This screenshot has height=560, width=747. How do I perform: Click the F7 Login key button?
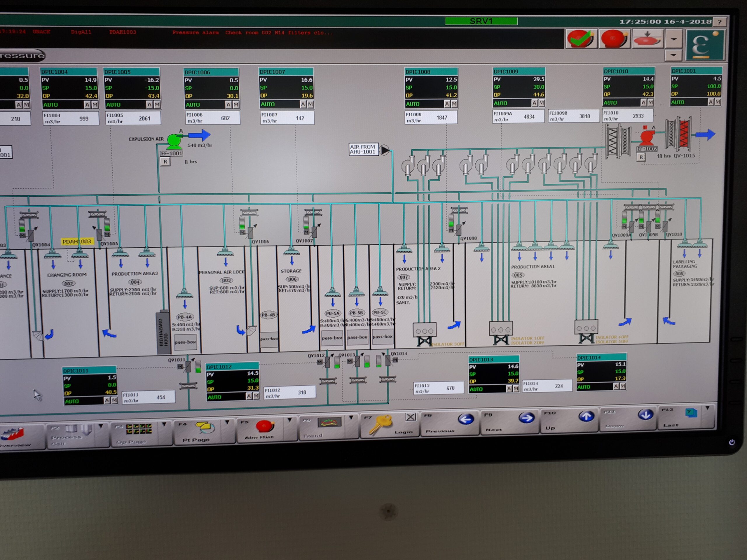point(389,425)
